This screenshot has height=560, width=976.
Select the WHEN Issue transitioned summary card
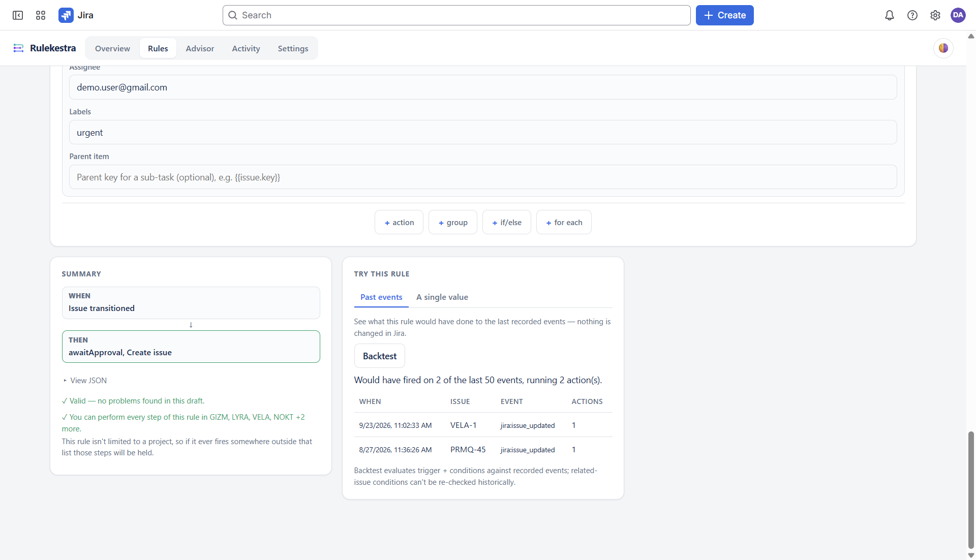(x=191, y=303)
